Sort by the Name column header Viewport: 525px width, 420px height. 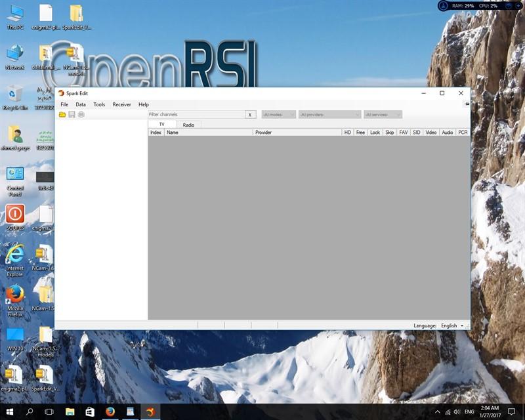coord(209,133)
